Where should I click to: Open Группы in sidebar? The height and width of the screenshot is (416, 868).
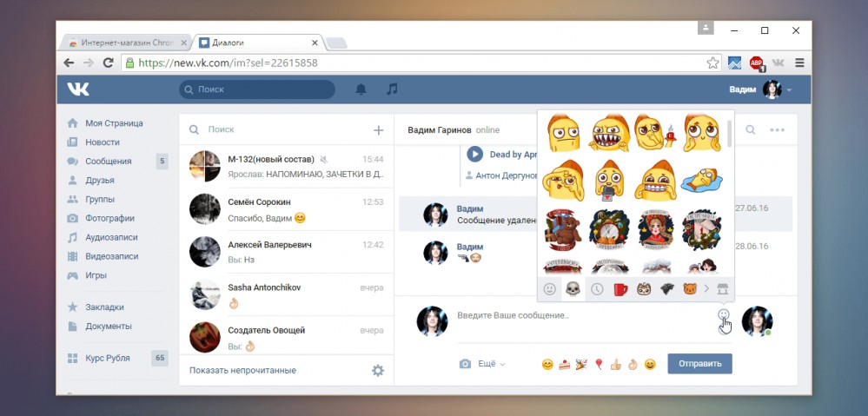click(x=100, y=199)
